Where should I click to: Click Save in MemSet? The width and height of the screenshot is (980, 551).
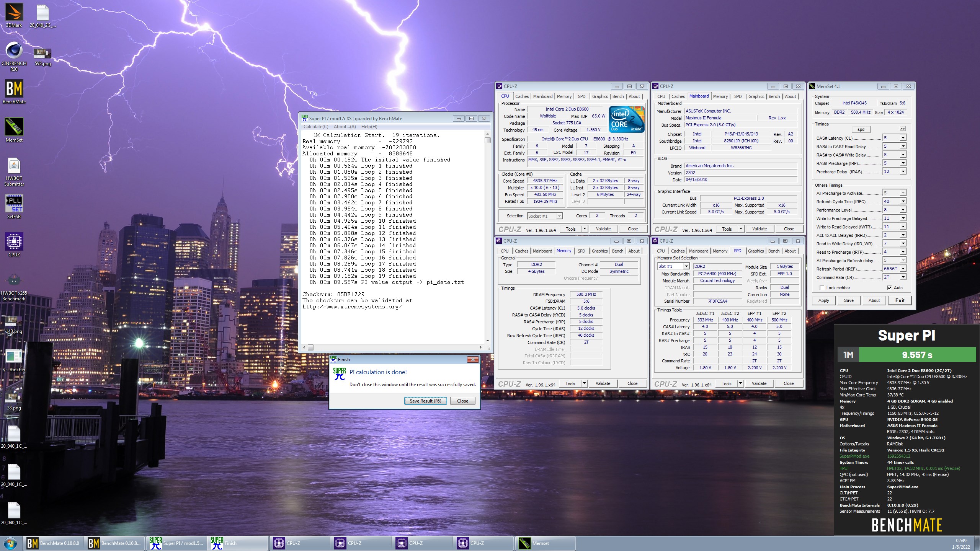tap(849, 300)
